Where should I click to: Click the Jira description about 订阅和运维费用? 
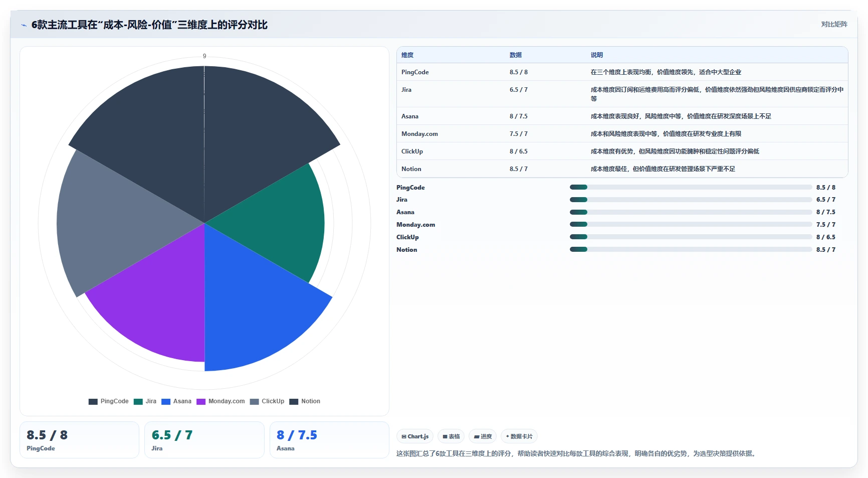pyautogui.click(x=717, y=94)
